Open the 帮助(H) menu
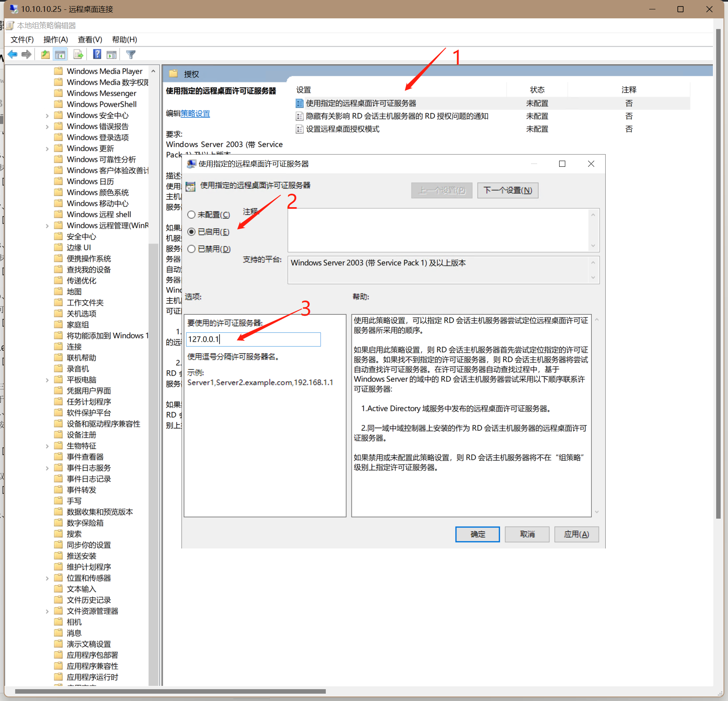 (x=124, y=40)
